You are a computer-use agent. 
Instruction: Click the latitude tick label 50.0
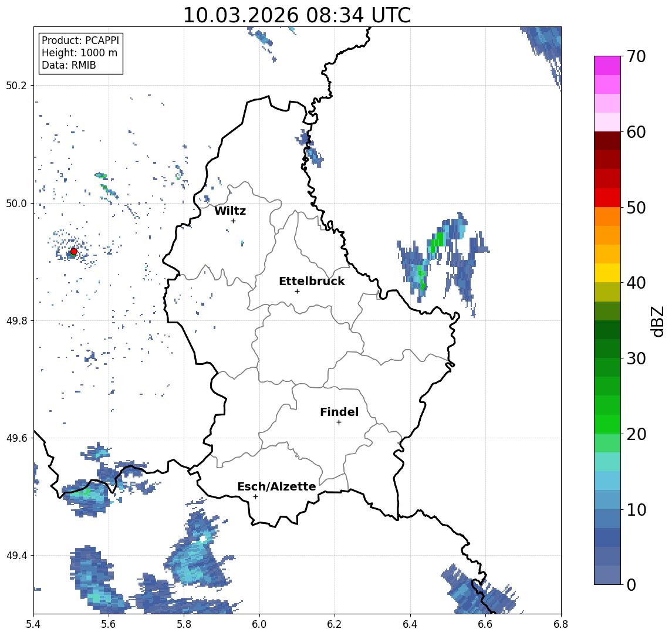click(16, 203)
